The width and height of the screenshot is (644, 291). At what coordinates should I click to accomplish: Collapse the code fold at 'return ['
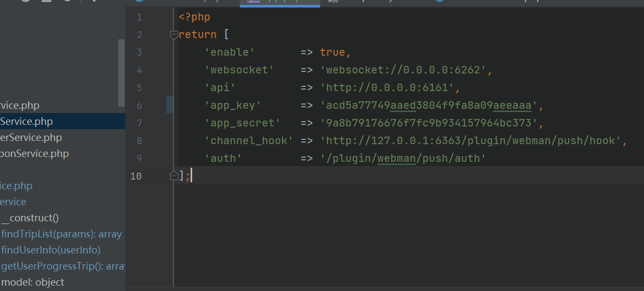tap(173, 35)
